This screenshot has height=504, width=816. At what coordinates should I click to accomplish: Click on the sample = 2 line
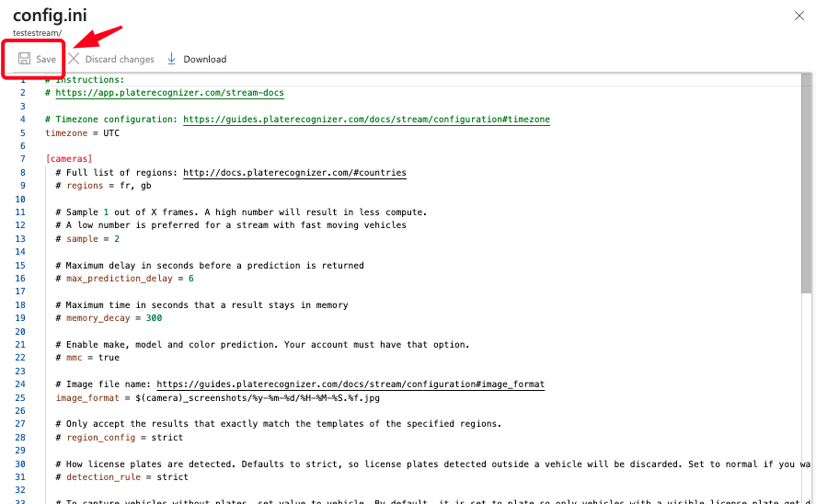(92, 239)
